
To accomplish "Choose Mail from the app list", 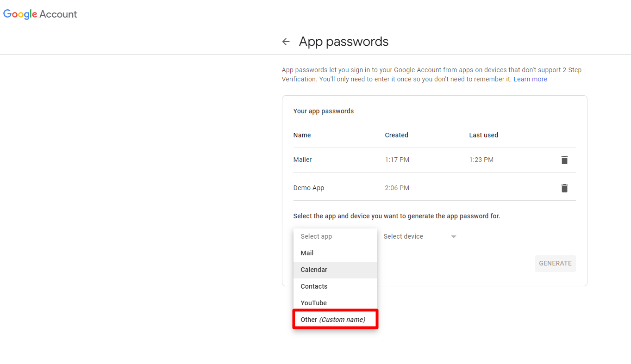I will 307,253.
